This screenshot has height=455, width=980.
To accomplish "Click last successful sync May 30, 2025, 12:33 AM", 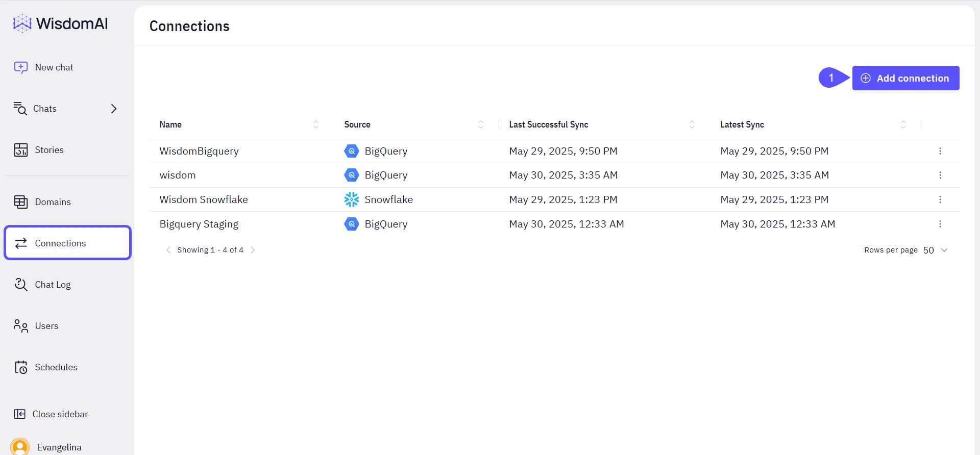I will [567, 224].
